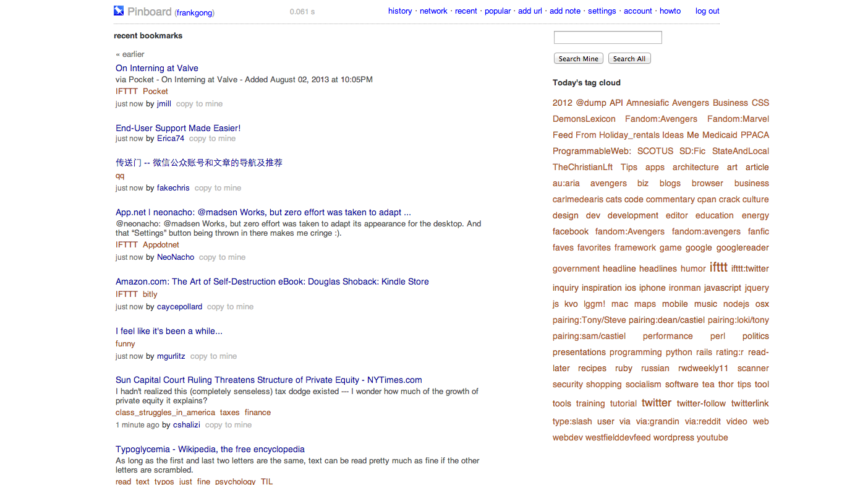Select the SCOTUS tag in cloud
The height and width of the screenshot is (485, 868).
655,152
